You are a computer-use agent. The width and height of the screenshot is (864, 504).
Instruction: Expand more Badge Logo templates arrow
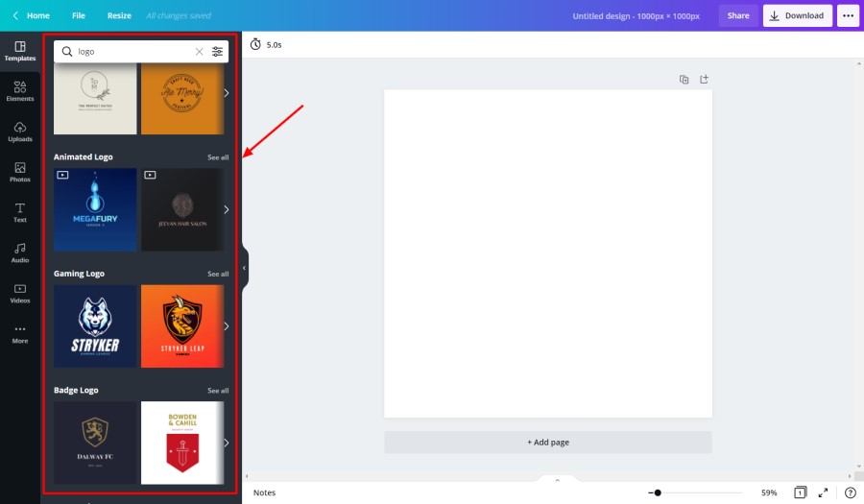click(226, 443)
